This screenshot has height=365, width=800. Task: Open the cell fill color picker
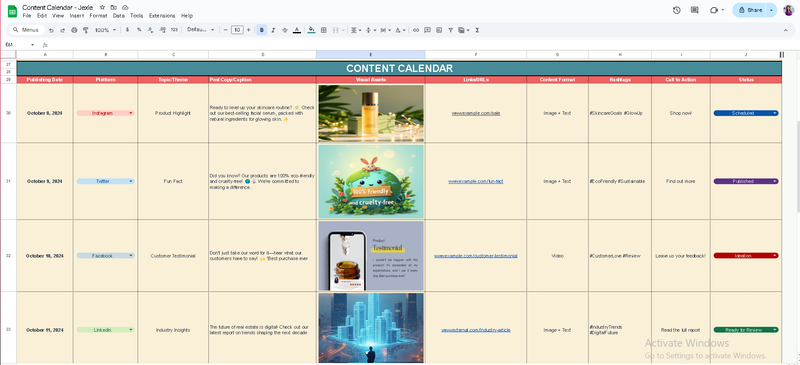coord(311,30)
